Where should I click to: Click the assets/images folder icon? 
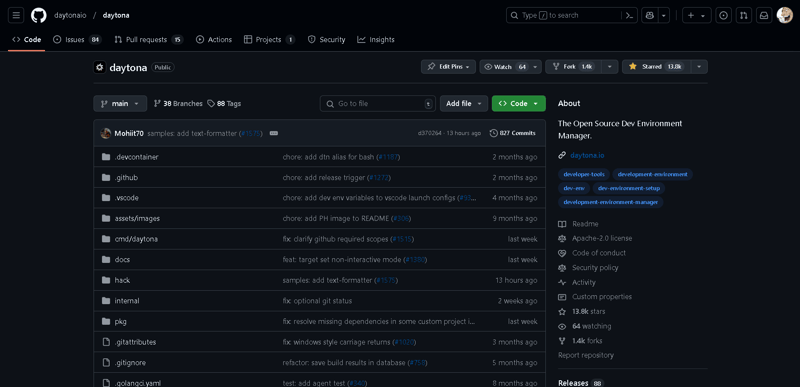point(106,218)
